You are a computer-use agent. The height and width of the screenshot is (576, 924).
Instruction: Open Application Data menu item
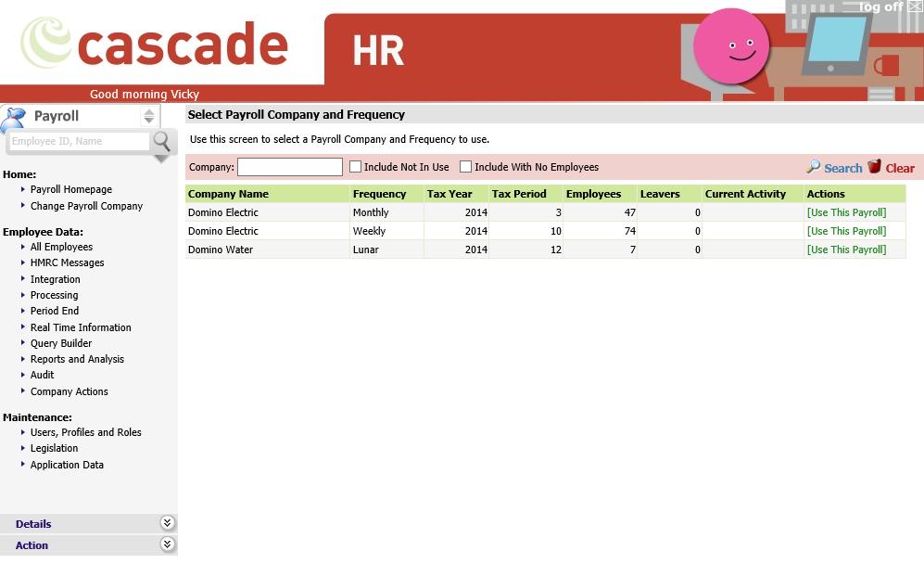tap(67, 465)
